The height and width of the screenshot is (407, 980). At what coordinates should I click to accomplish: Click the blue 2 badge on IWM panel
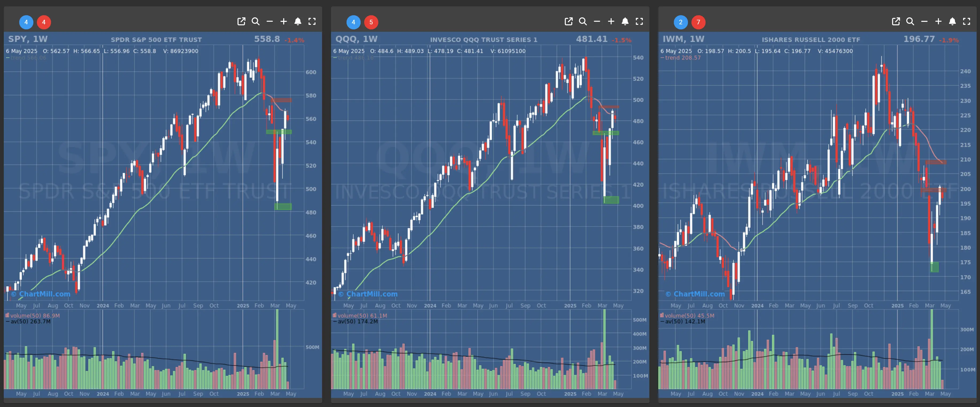pyautogui.click(x=680, y=22)
